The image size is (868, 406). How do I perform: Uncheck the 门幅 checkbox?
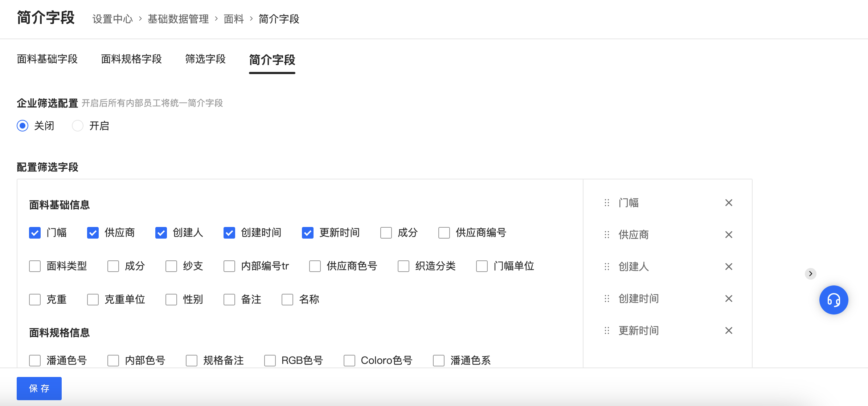(x=35, y=233)
